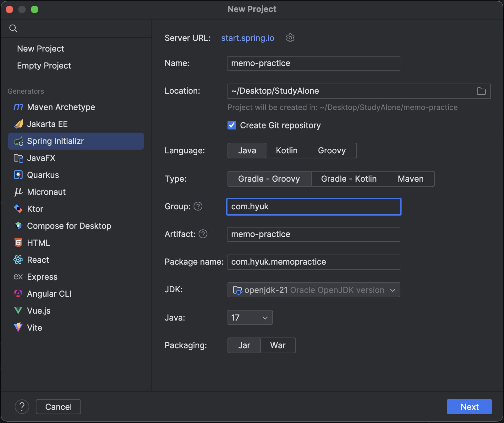This screenshot has height=423, width=504.
Task: Select New Project in sidebar
Action: (x=41, y=49)
